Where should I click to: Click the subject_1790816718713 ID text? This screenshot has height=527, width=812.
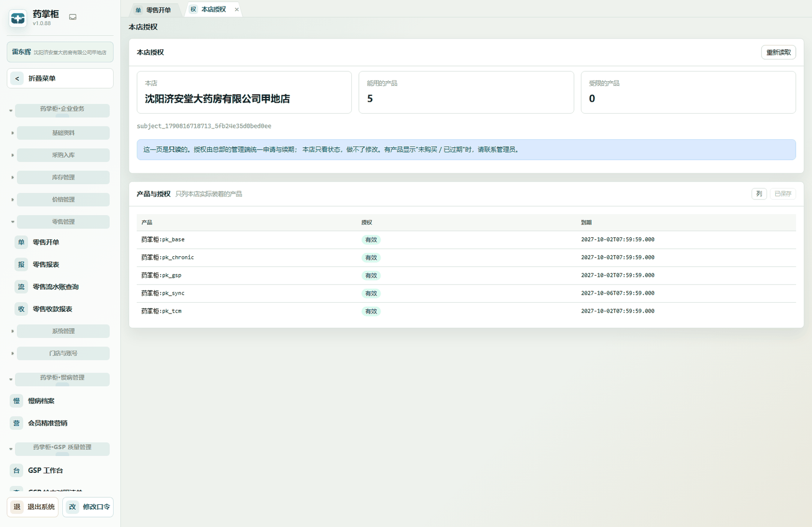204,126
